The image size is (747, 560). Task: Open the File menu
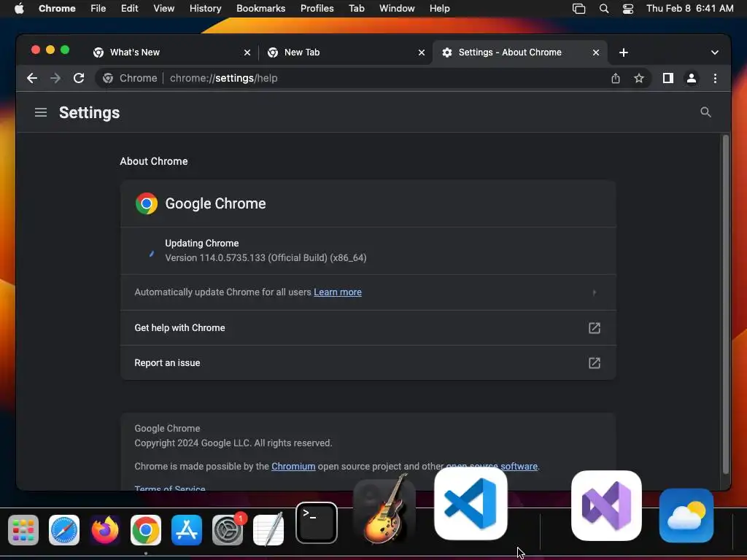98,9
